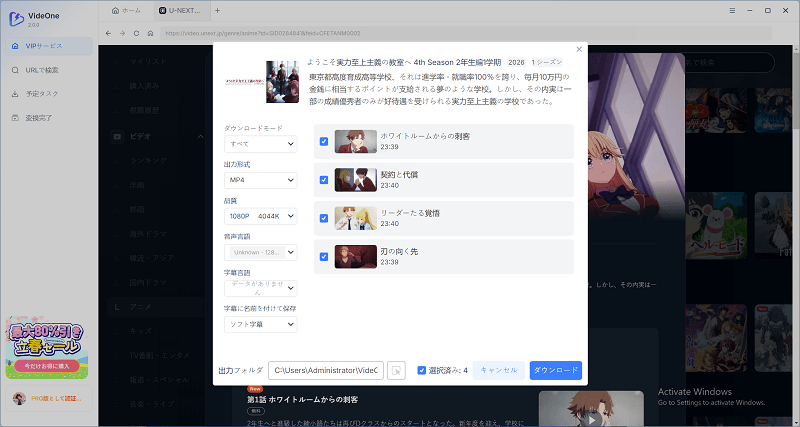Click the browser back arrow icon
This screenshot has height=427, width=800.
pyautogui.click(x=108, y=33)
